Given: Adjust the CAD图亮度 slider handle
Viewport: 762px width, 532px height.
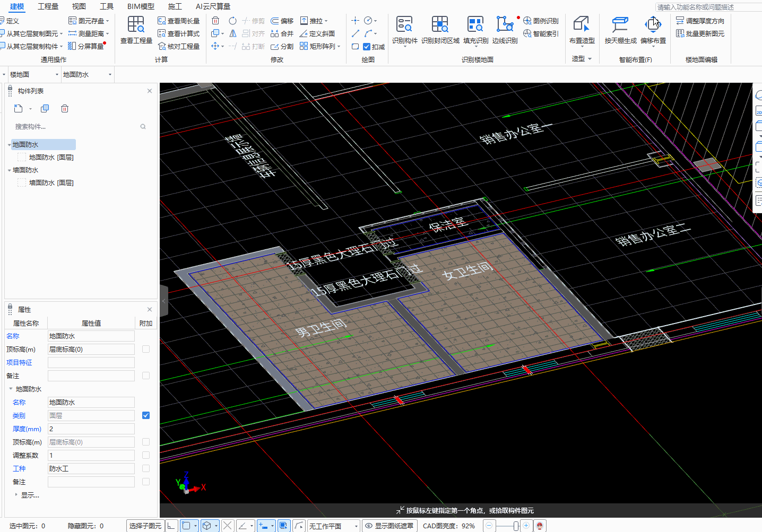Looking at the screenshot, I should coord(515,526).
